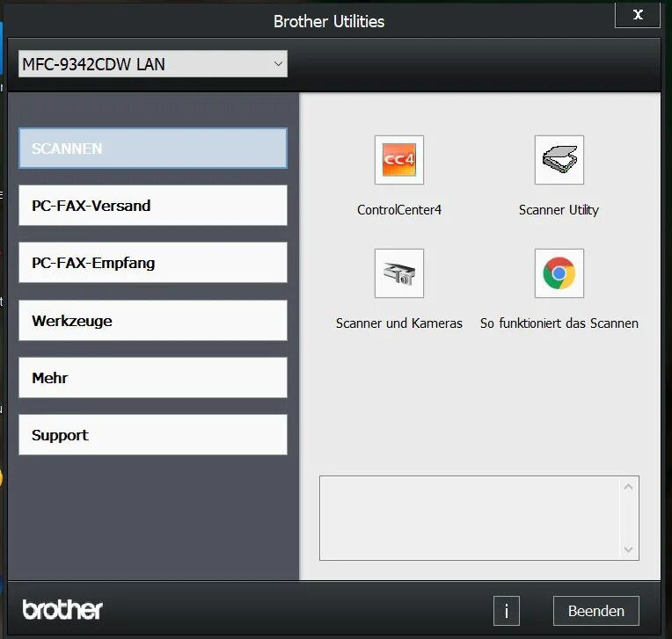Click the Scanner und Kameras text label

click(399, 323)
